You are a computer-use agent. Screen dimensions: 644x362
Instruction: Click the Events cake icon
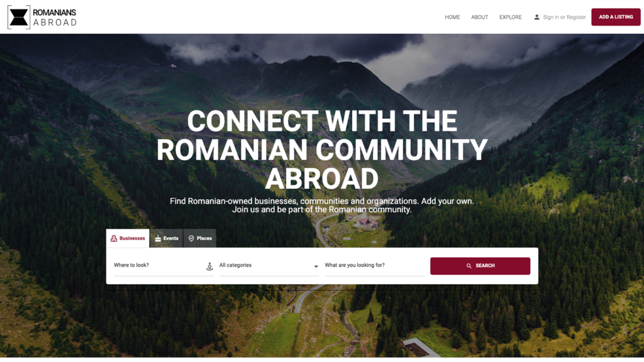158,238
